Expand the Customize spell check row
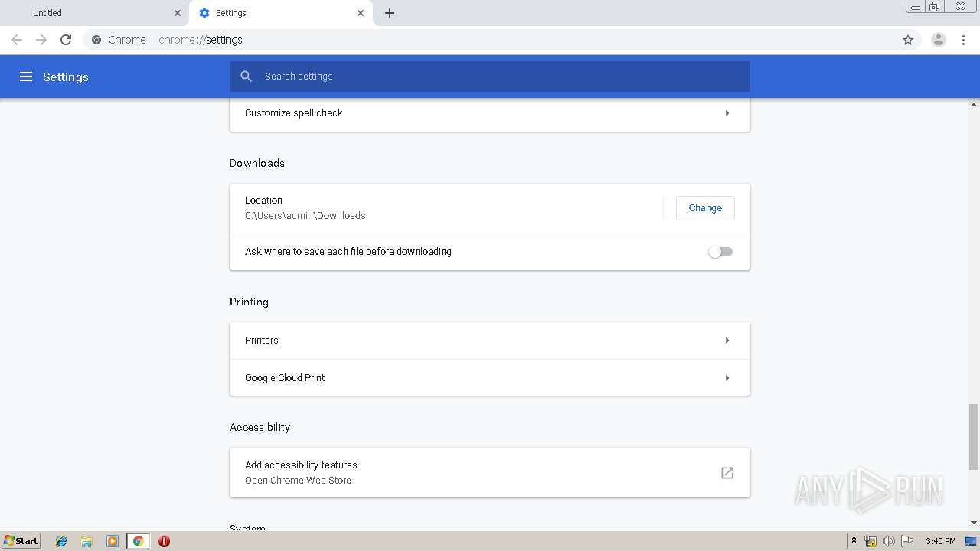 (490, 113)
